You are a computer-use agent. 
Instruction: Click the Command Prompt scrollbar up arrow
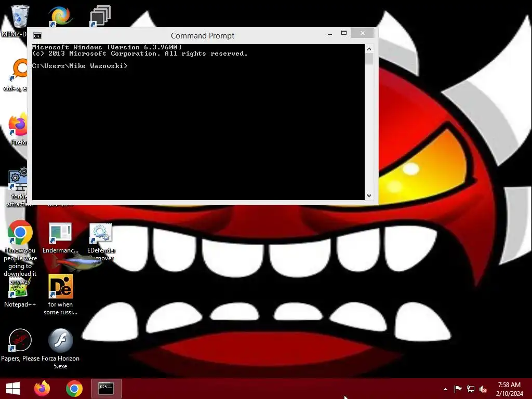(x=369, y=49)
